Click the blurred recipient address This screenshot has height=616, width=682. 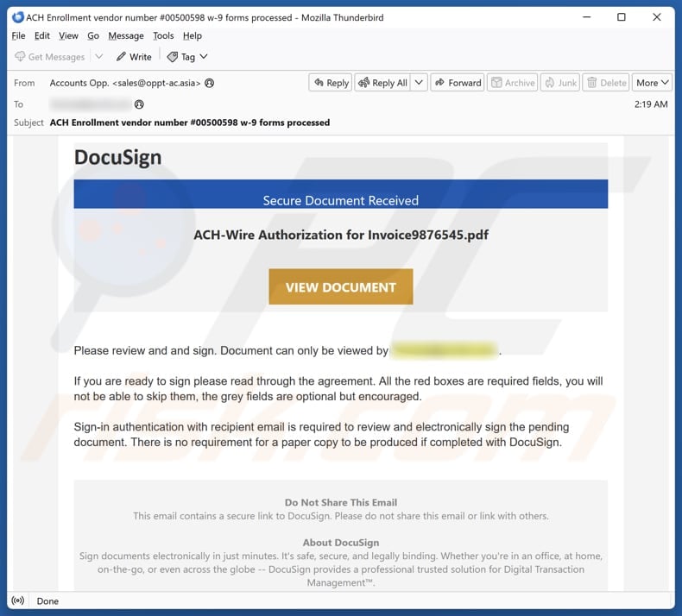91,104
